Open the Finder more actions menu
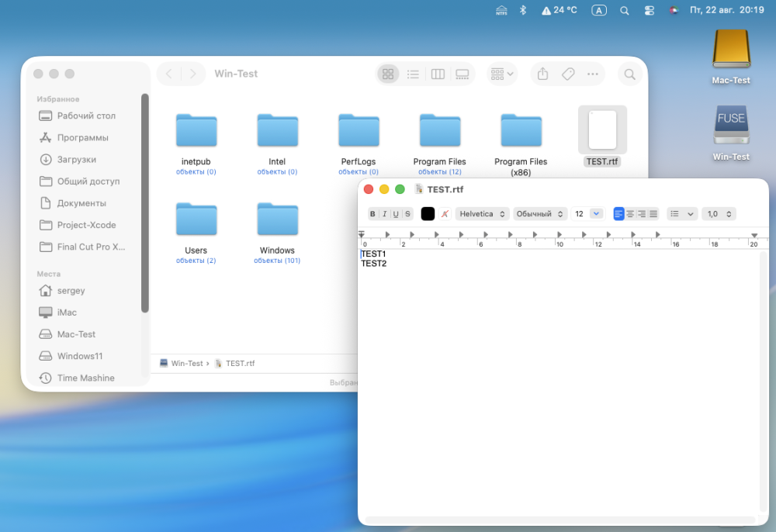 tap(592, 74)
